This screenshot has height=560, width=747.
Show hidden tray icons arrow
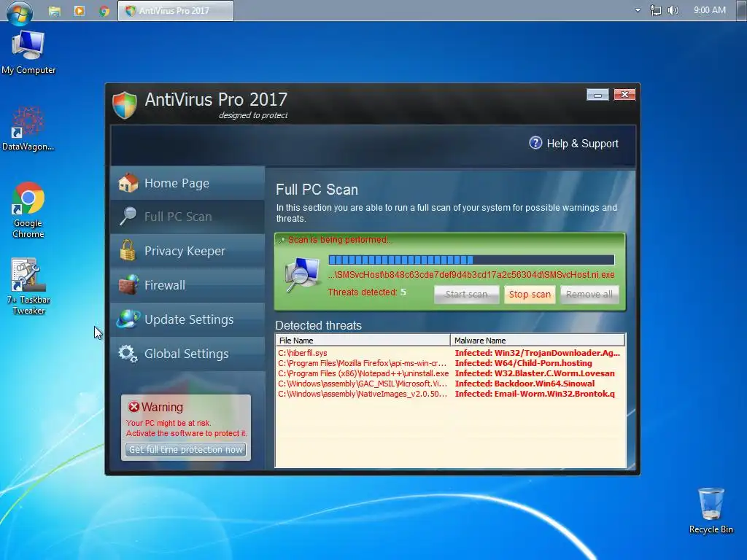(x=638, y=10)
